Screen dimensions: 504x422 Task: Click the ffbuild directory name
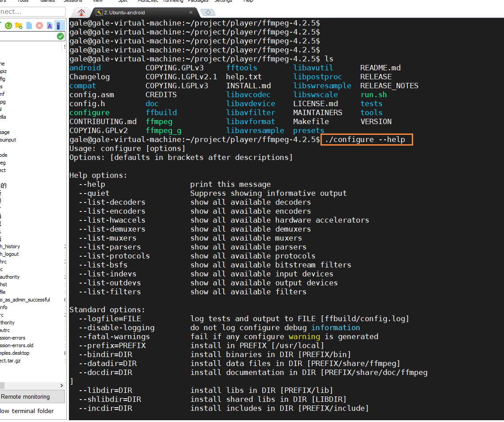coord(161,112)
